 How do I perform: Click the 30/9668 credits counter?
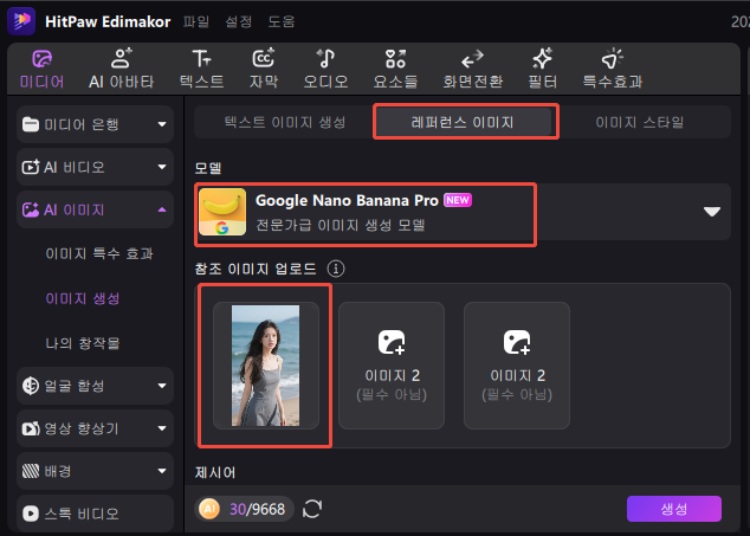[257, 509]
